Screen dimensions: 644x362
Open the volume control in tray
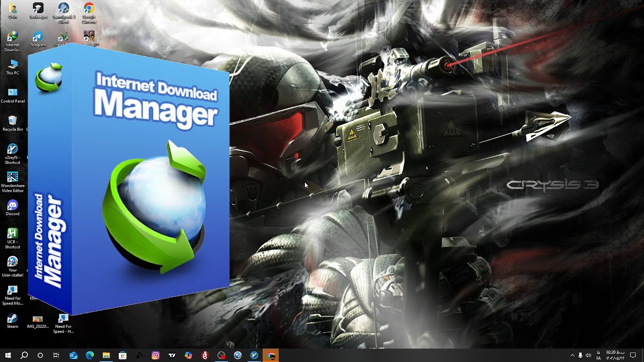click(x=588, y=355)
